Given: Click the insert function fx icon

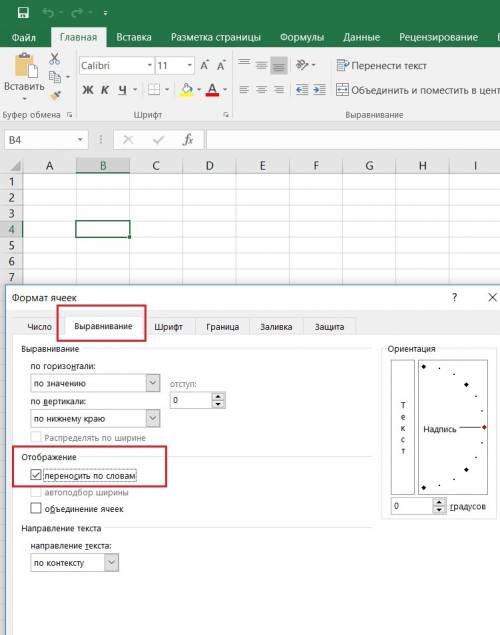Looking at the screenshot, I should [x=188, y=140].
